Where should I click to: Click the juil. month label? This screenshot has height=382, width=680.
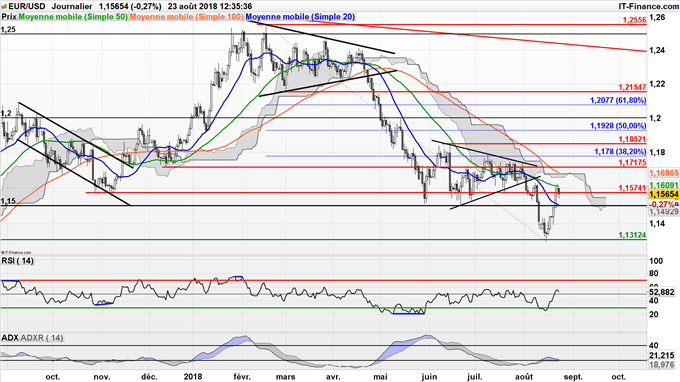tap(475, 377)
